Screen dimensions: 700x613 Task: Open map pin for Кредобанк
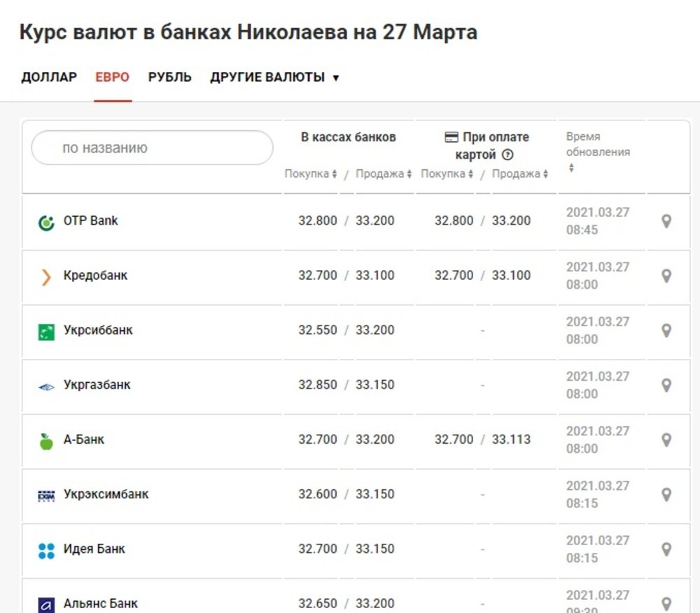[666, 276]
